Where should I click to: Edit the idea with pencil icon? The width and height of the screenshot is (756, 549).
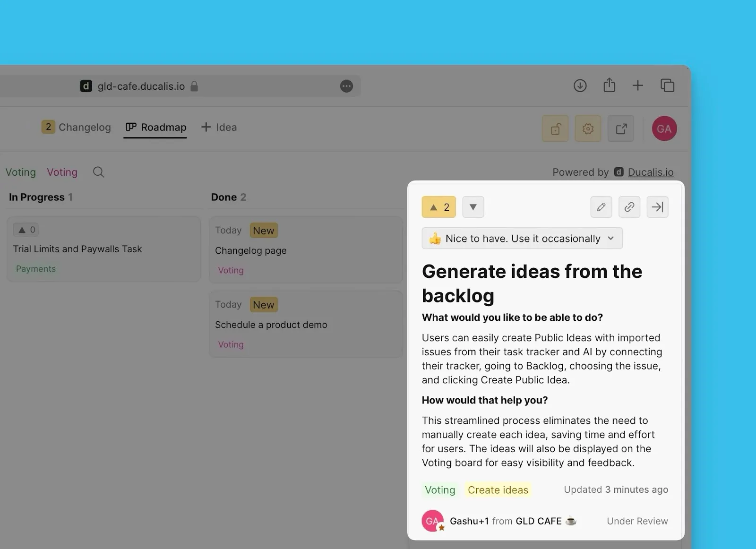[601, 207]
